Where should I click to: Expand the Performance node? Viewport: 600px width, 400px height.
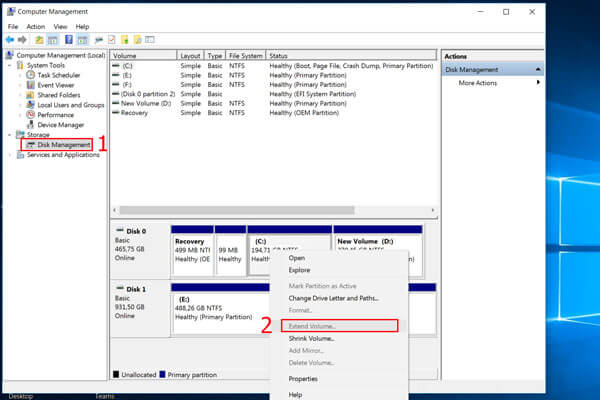point(20,115)
